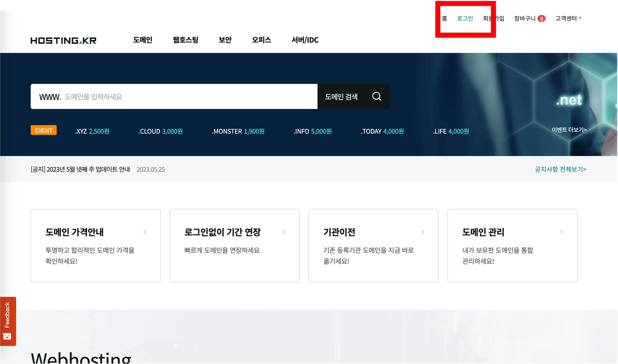Click arrow on 로그인없이 기간 연장 card

tap(284, 232)
